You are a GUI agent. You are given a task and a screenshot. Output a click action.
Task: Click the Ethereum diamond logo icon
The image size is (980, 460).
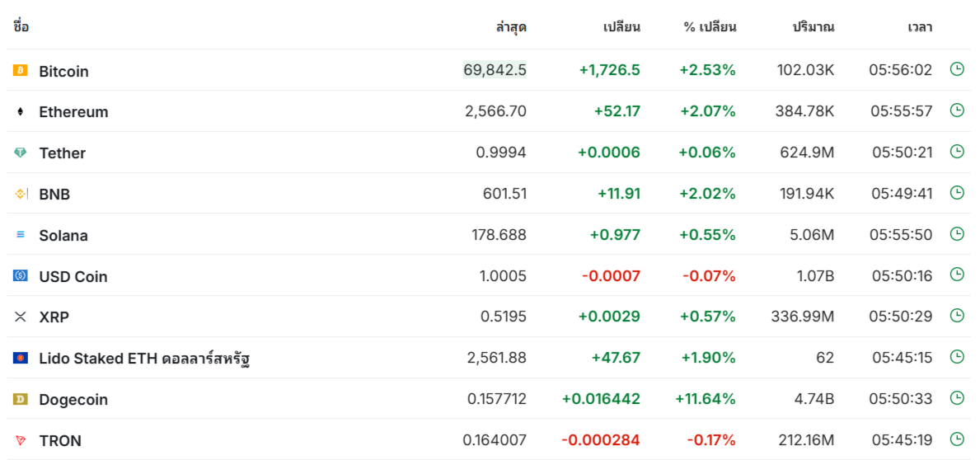[x=20, y=112]
